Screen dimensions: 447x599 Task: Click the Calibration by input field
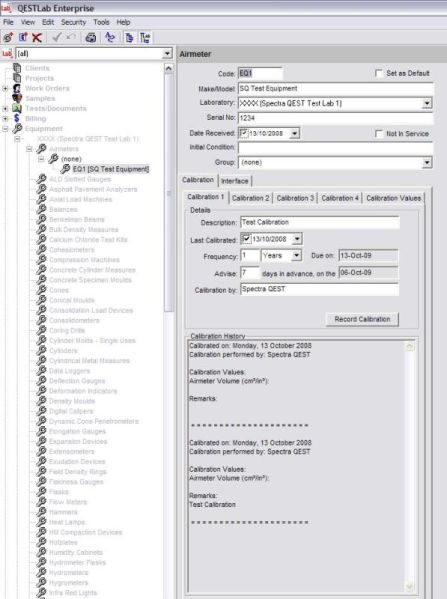pyautogui.click(x=319, y=289)
